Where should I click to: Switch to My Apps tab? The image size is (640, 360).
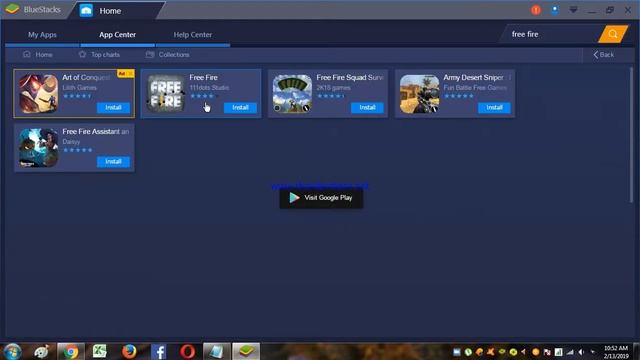42,35
